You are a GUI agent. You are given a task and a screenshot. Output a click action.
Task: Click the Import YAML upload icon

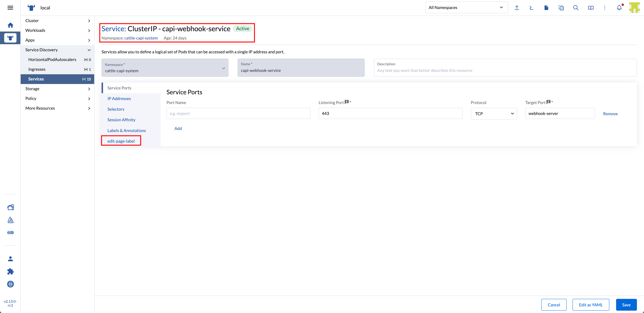tap(517, 8)
